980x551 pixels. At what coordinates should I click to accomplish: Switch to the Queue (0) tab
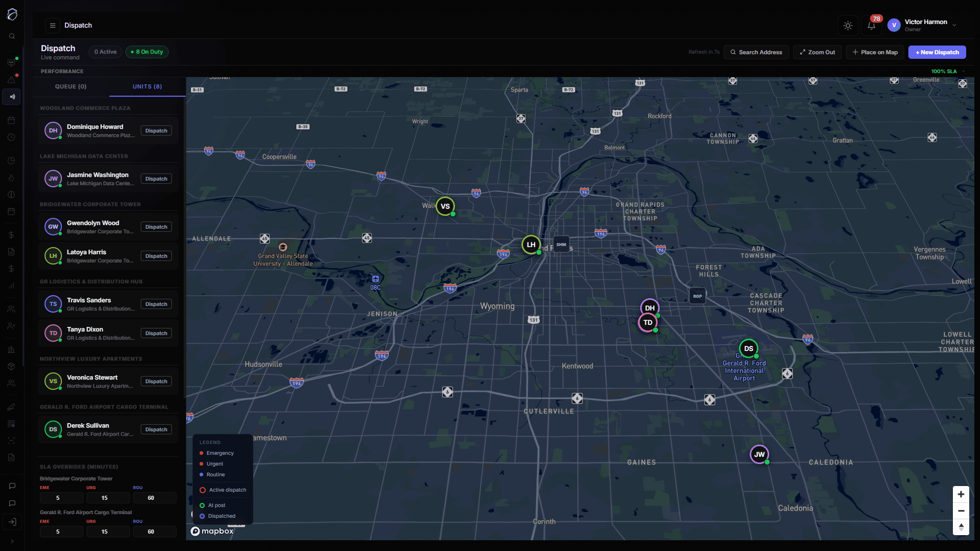pyautogui.click(x=71, y=87)
